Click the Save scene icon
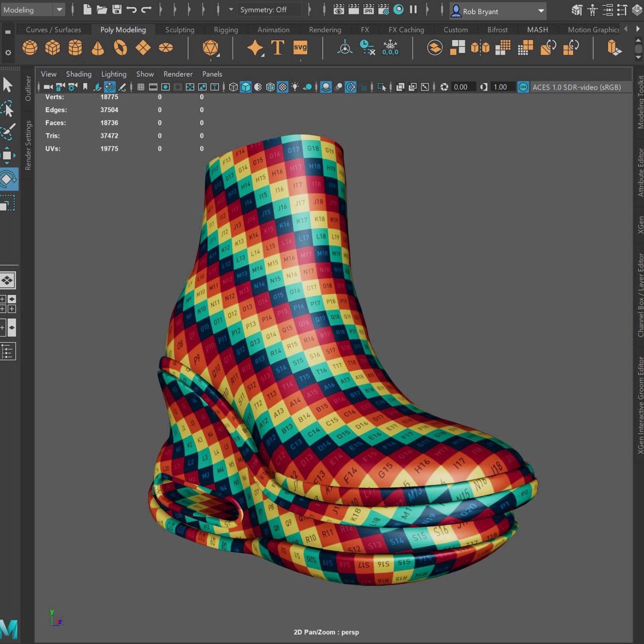This screenshot has height=644, width=644. pyautogui.click(x=117, y=10)
